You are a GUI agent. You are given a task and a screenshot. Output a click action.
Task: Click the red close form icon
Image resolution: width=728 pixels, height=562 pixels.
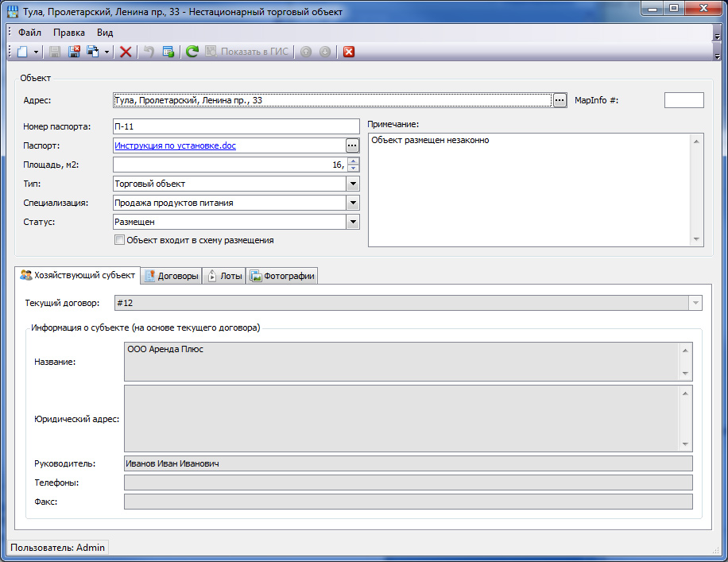coord(348,52)
